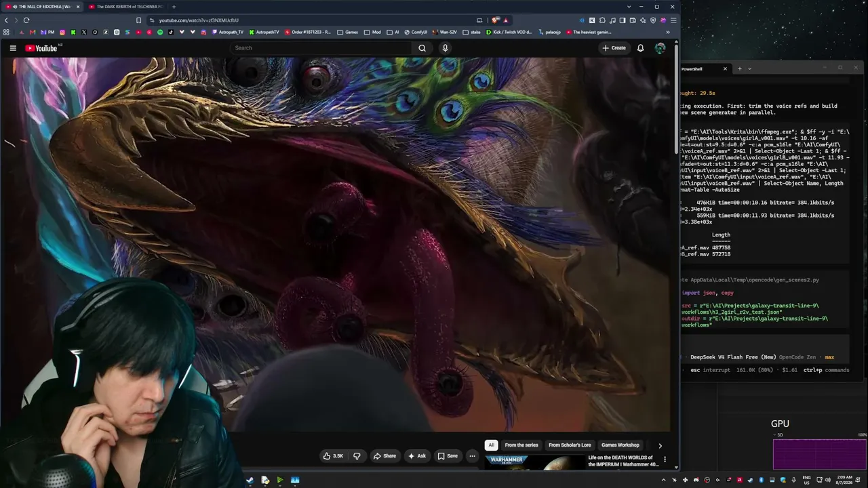Select the From Scholar's Lore chip
868x488 pixels.
tap(570, 445)
